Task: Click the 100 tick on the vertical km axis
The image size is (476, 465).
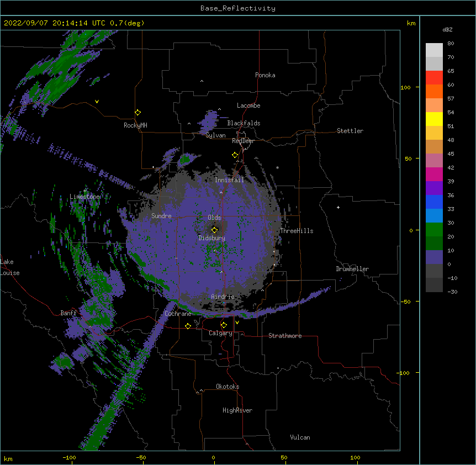Action: click(x=405, y=87)
